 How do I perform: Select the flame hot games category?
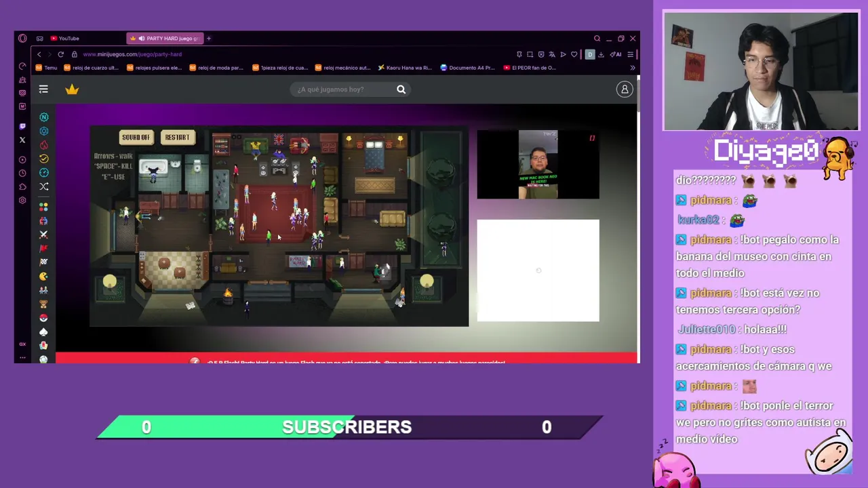pyautogui.click(x=43, y=145)
